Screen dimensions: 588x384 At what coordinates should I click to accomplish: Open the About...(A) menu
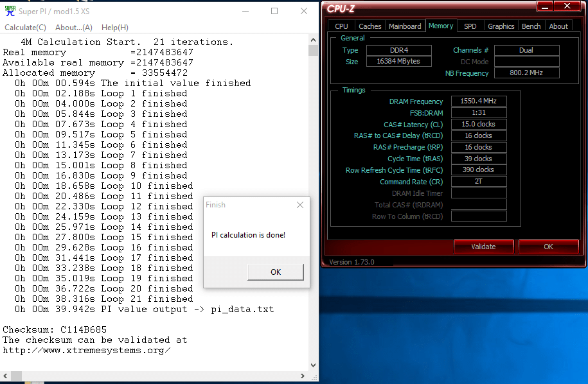73,28
